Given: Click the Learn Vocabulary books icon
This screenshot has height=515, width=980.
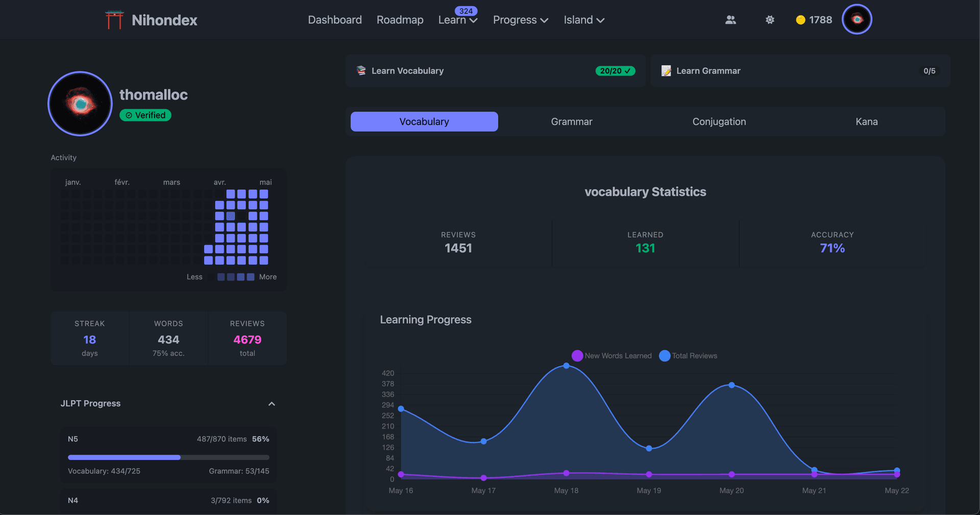Looking at the screenshot, I should 361,70.
